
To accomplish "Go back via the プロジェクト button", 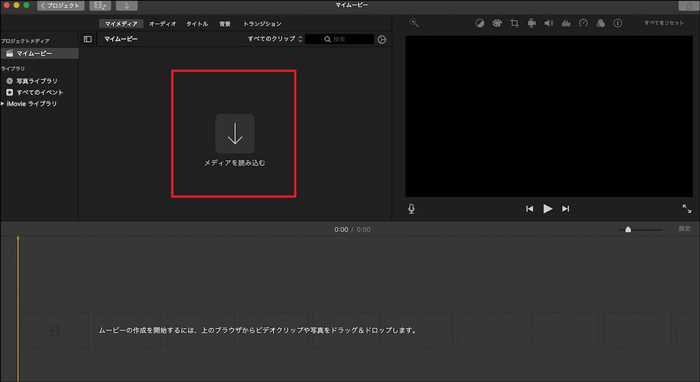I will (60, 5).
